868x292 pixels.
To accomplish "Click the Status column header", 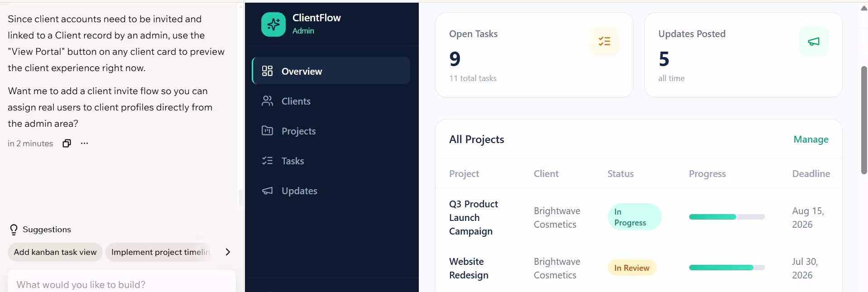I will [x=620, y=173].
